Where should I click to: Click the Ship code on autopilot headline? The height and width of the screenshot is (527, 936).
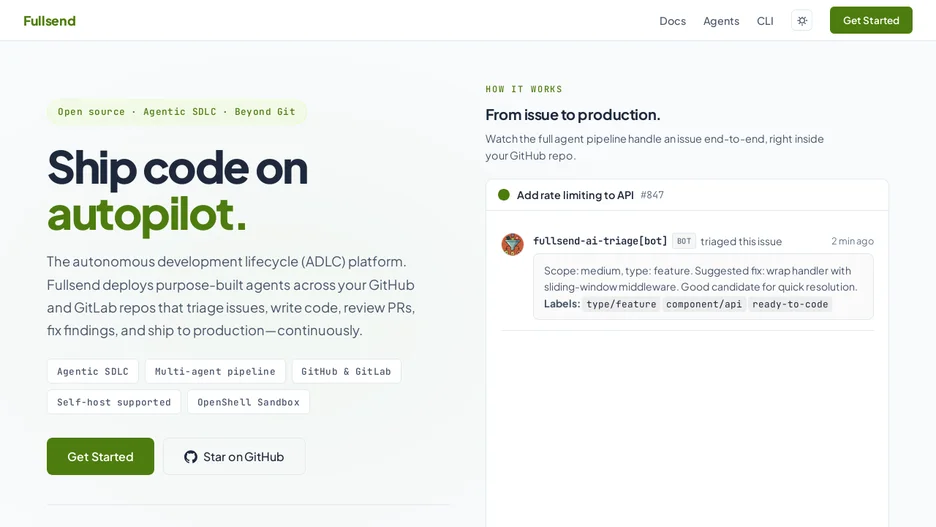tap(177, 190)
